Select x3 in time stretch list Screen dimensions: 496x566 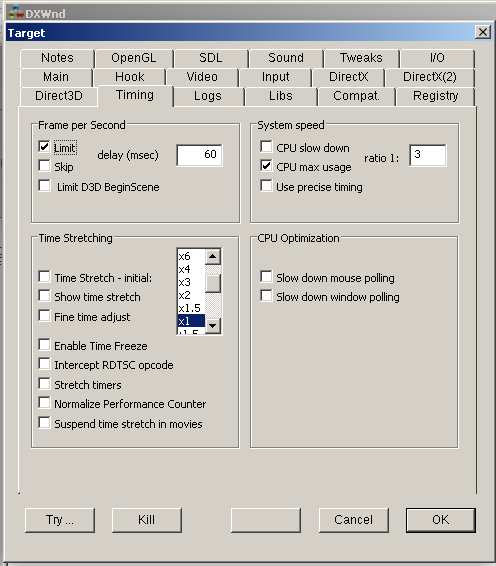pos(191,282)
